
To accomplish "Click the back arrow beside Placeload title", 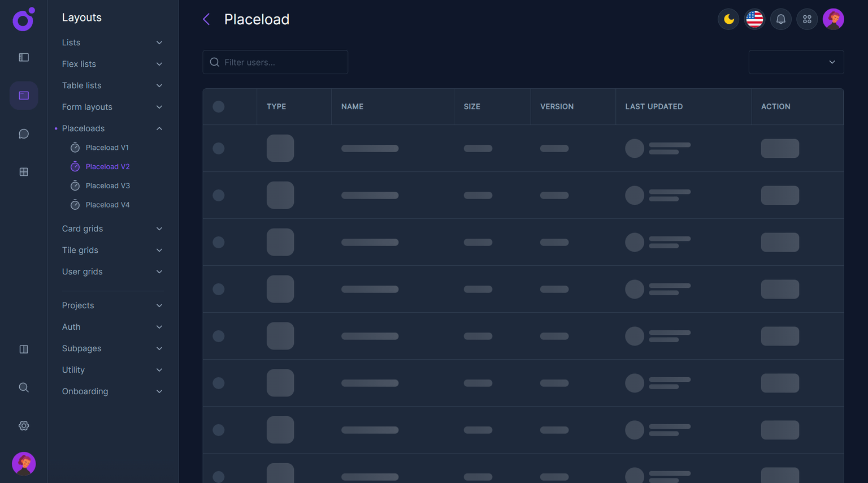I will click(206, 19).
